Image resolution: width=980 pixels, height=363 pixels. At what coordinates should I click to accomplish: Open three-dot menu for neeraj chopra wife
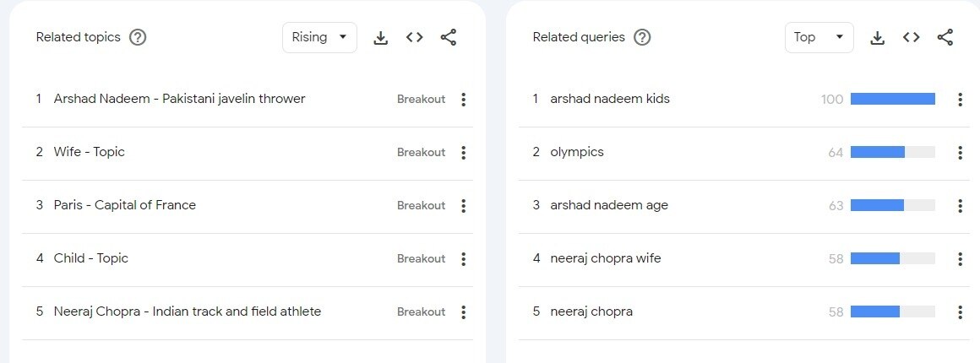(x=960, y=259)
